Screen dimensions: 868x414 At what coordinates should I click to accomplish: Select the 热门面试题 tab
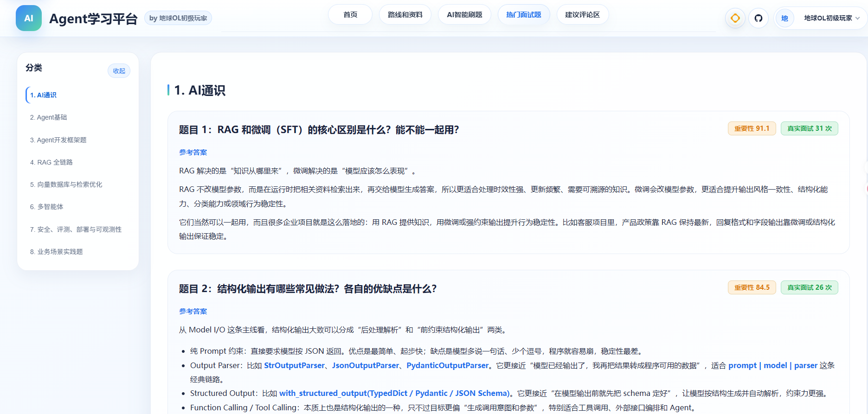click(524, 14)
